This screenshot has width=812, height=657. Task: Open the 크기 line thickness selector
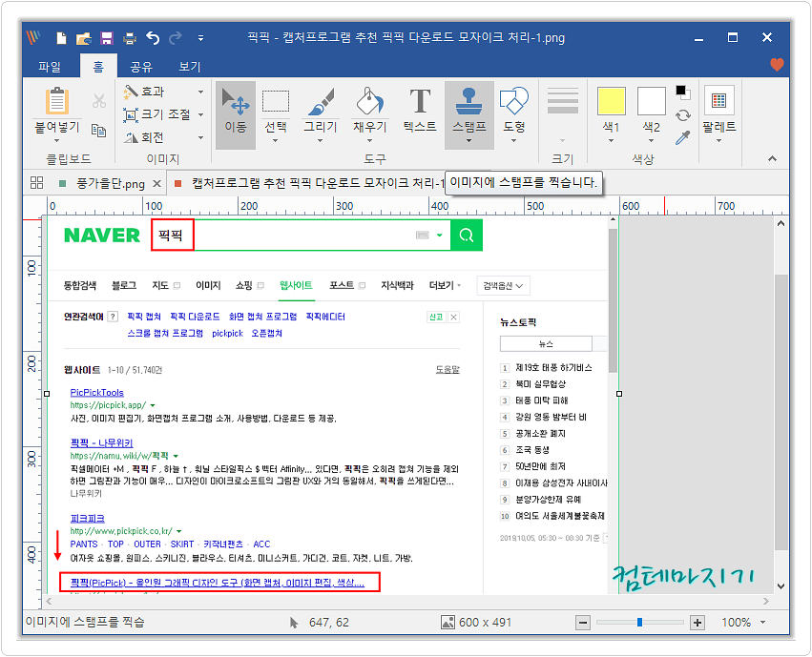click(562, 114)
